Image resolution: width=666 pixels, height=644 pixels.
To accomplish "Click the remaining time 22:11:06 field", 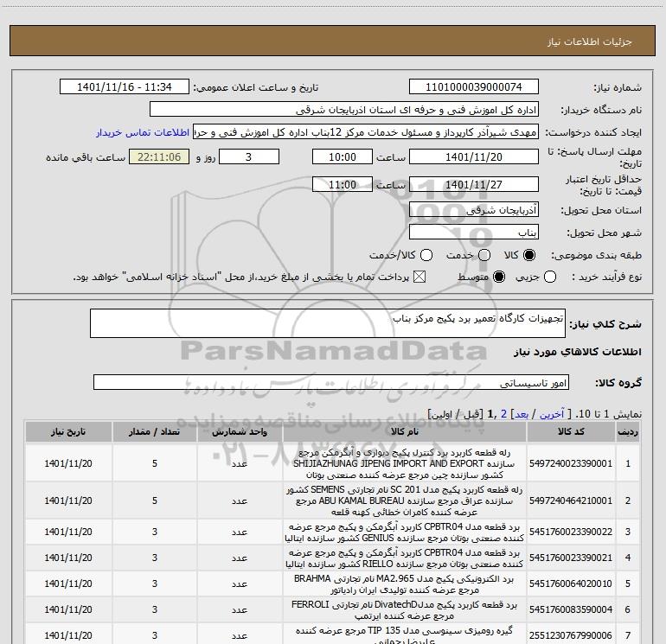I will (159, 157).
